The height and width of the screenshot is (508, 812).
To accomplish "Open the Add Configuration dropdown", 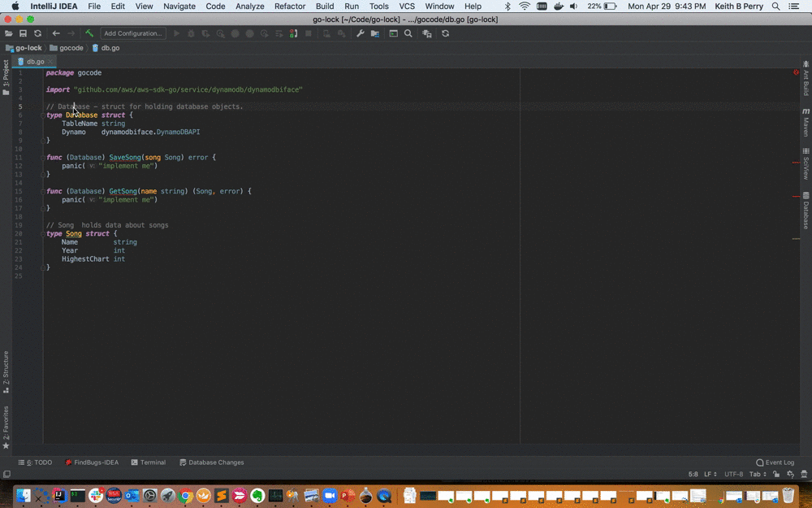I will (x=133, y=33).
